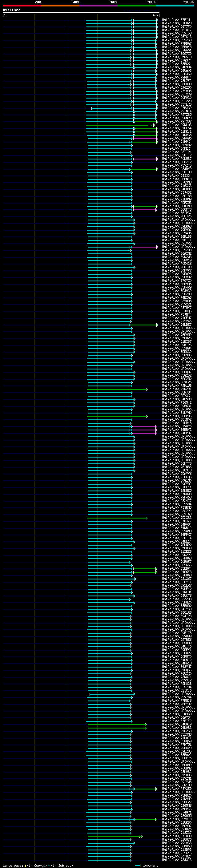Open hit UniRef100_O48934
Image resolution: width=197 pixels, height=868 pixels.
[x=177, y=67]
